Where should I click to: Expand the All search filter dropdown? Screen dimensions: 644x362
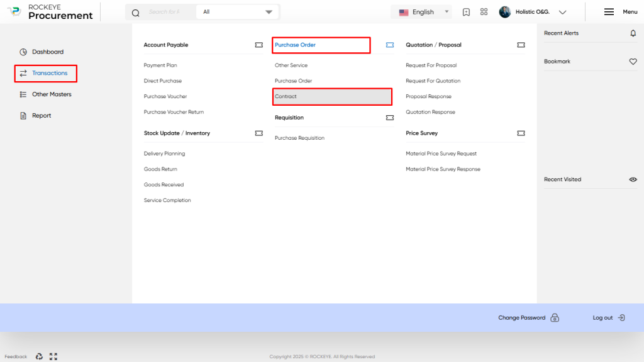(237, 12)
